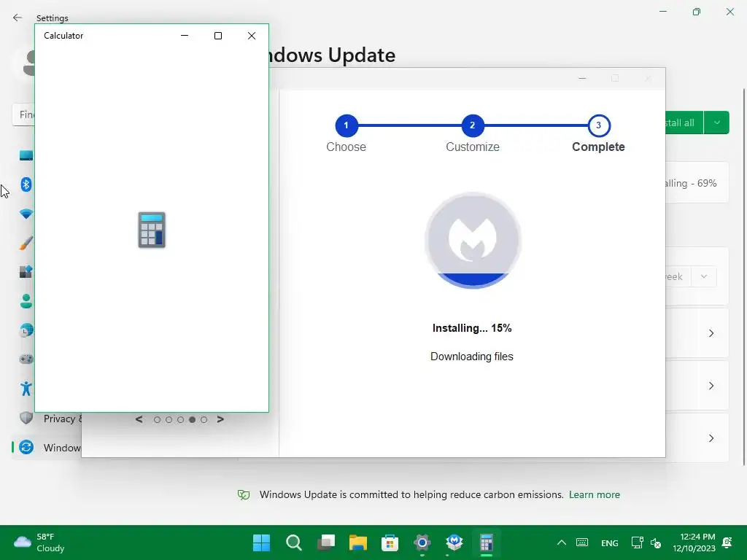Close the Calculator window

click(x=252, y=36)
